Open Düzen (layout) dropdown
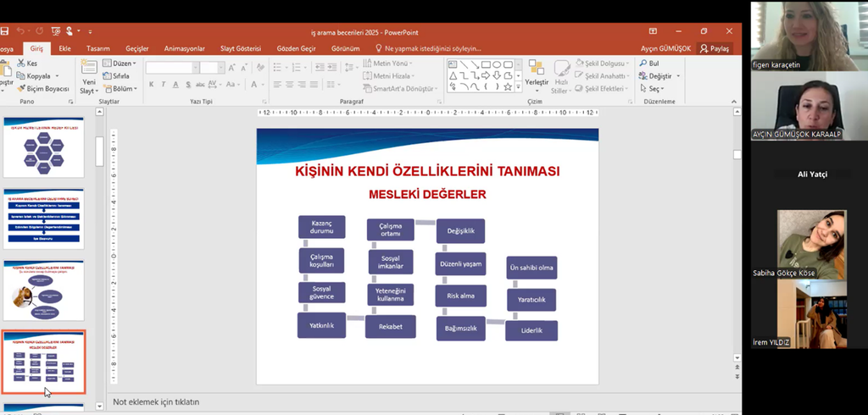Screen dimensions: 868x415 pos(120,63)
